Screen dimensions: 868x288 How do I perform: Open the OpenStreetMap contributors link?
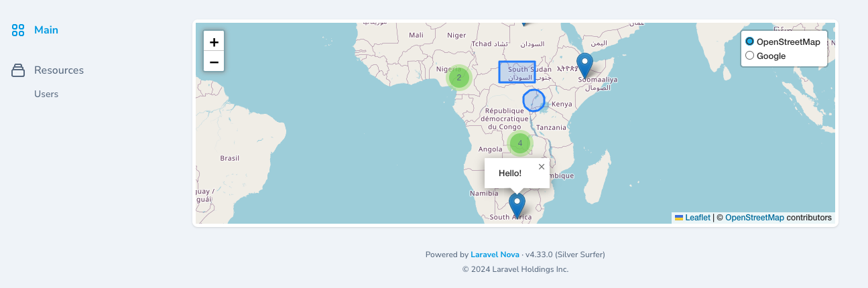pos(754,218)
